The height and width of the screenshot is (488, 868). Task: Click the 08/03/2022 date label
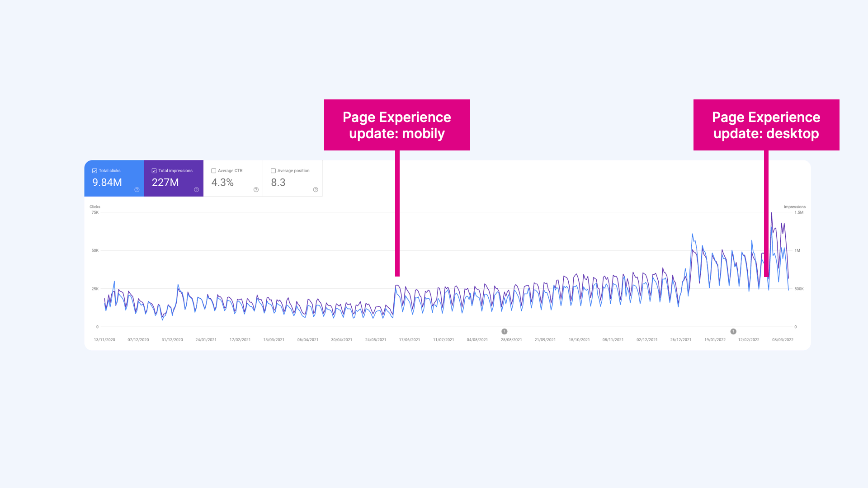(x=782, y=339)
